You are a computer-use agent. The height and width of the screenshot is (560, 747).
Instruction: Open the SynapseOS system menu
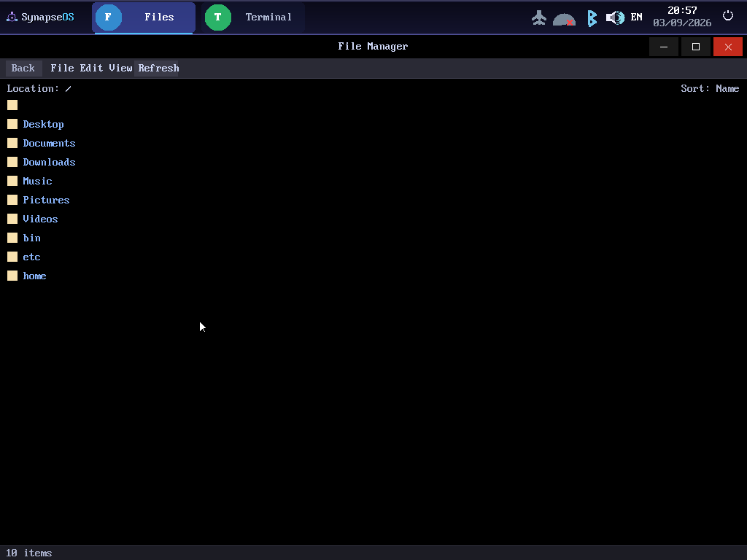click(x=41, y=17)
